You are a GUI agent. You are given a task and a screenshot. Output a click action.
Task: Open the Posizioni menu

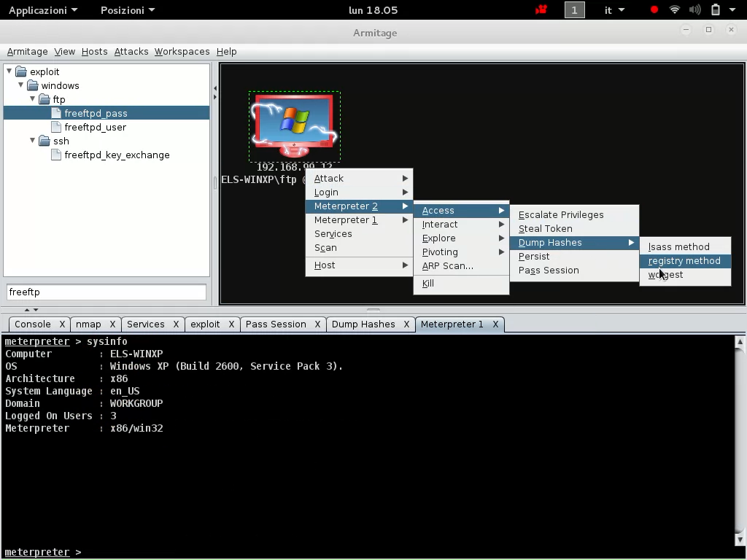click(128, 10)
